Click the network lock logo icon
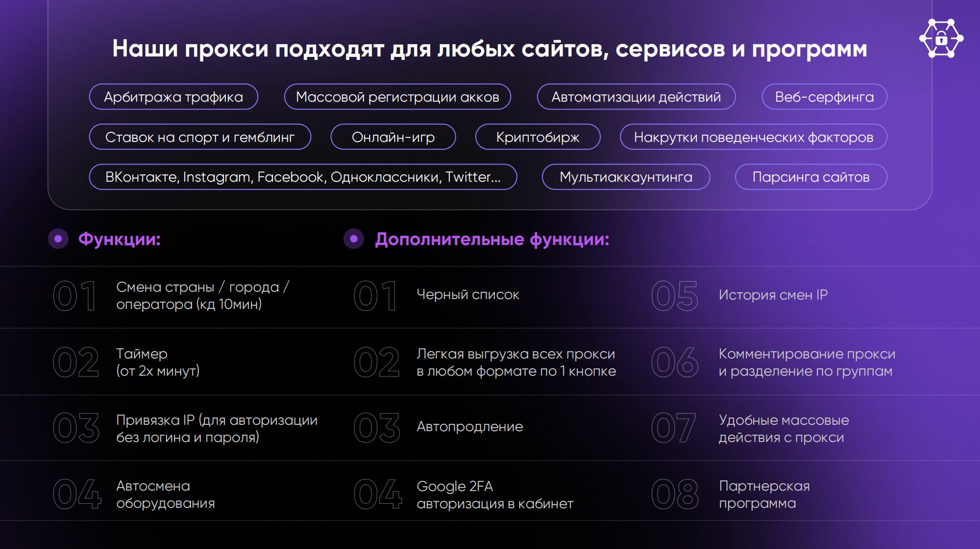 pyautogui.click(x=941, y=38)
